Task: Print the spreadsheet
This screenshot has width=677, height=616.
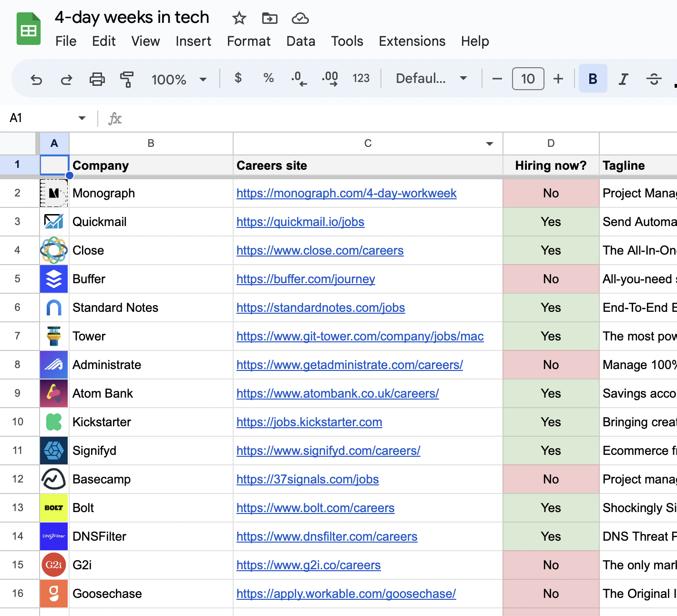Action: (97, 79)
